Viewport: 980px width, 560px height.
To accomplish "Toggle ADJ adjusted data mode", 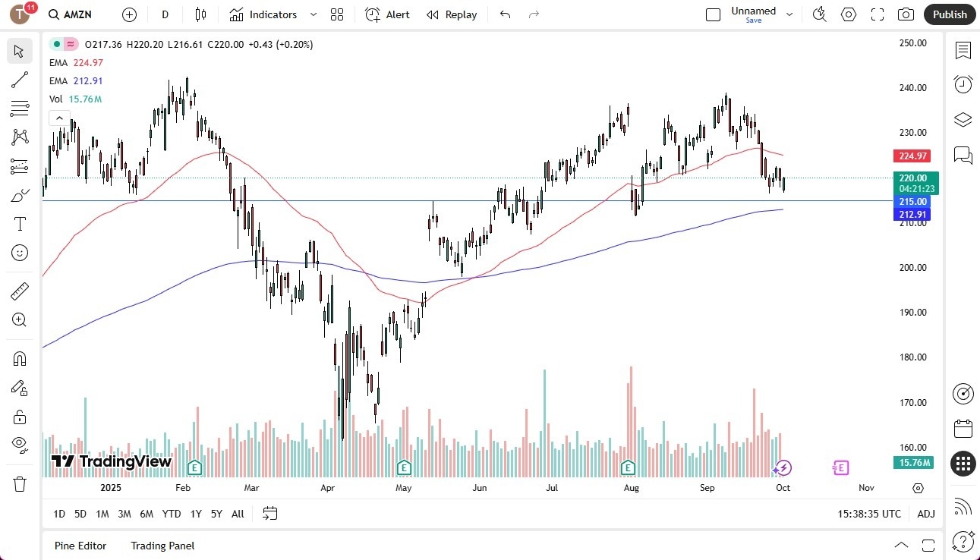I will [x=926, y=514].
